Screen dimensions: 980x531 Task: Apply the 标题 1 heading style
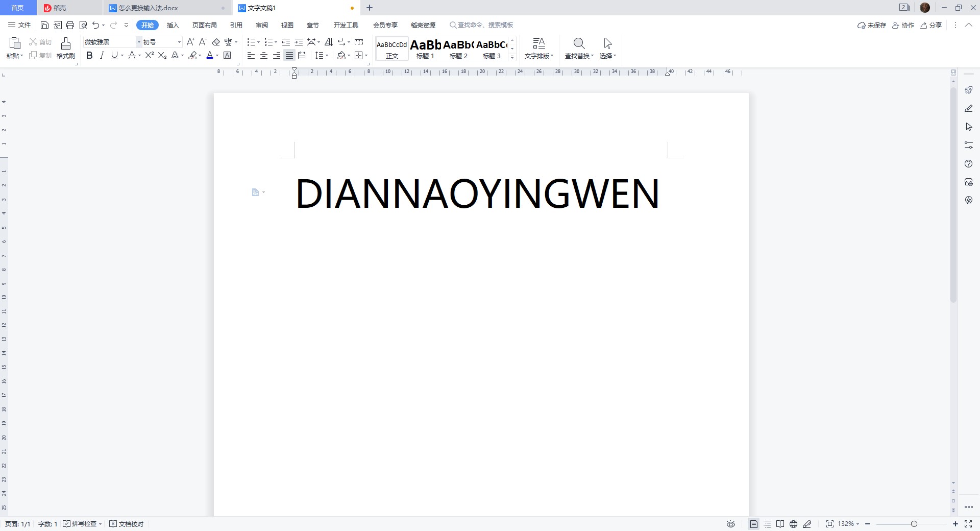click(425, 49)
